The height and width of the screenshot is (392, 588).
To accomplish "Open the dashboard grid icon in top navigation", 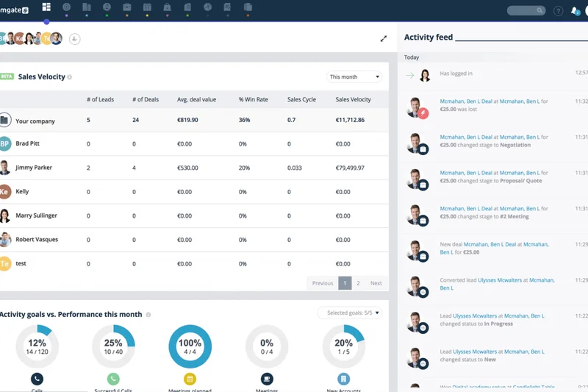I will pyautogui.click(x=46, y=7).
